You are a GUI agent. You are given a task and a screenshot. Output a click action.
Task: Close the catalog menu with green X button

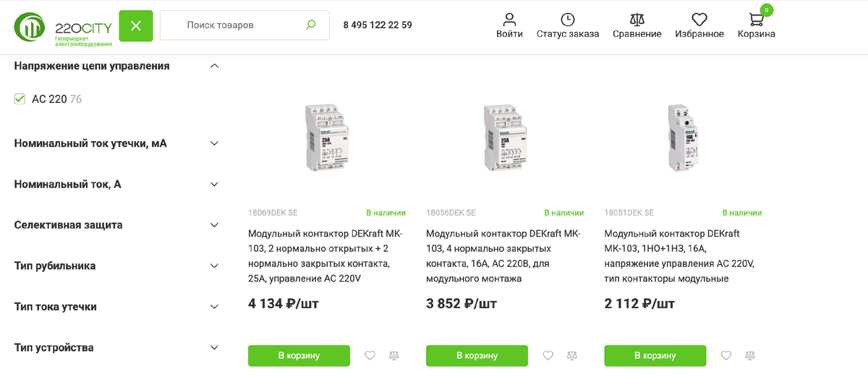pyautogui.click(x=136, y=26)
